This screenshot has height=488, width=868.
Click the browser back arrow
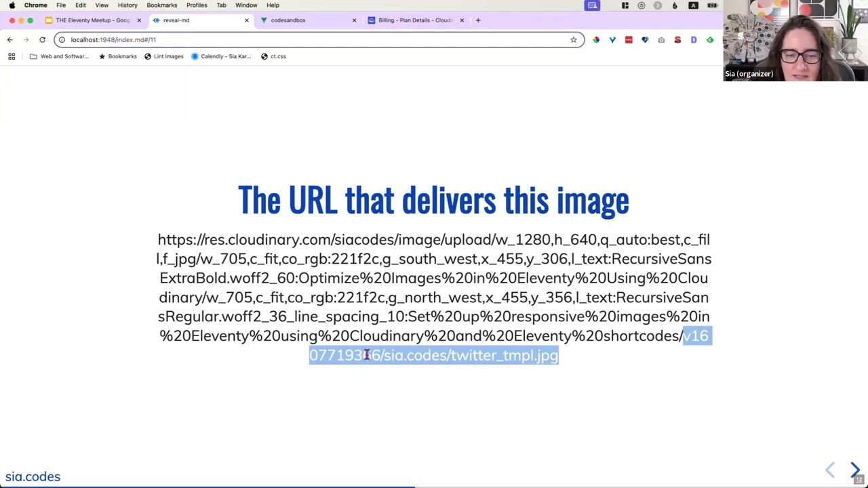(9, 40)
